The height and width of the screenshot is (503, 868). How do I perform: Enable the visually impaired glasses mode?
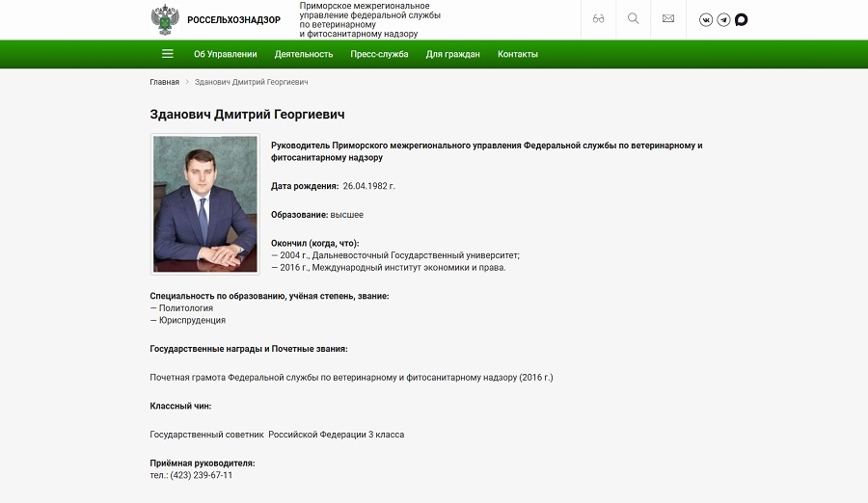tap(598, 19)
